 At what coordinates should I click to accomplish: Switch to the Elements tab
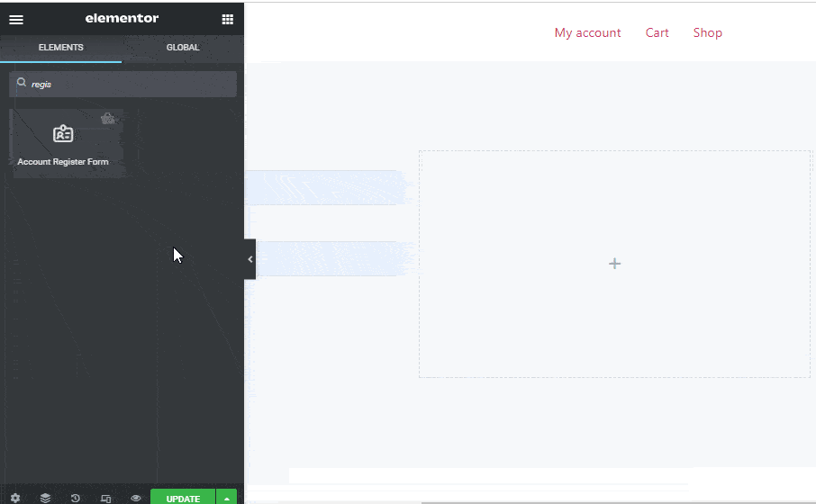[x=61, y=48]
